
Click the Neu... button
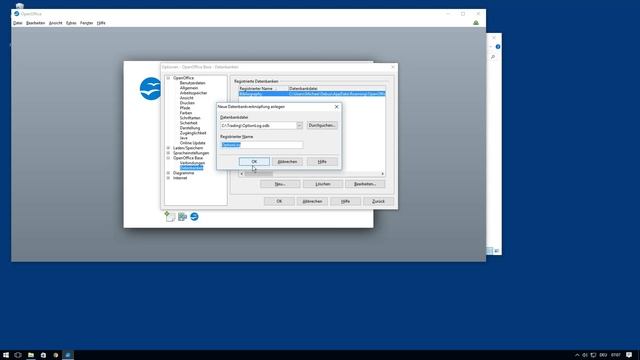(280, 184)
